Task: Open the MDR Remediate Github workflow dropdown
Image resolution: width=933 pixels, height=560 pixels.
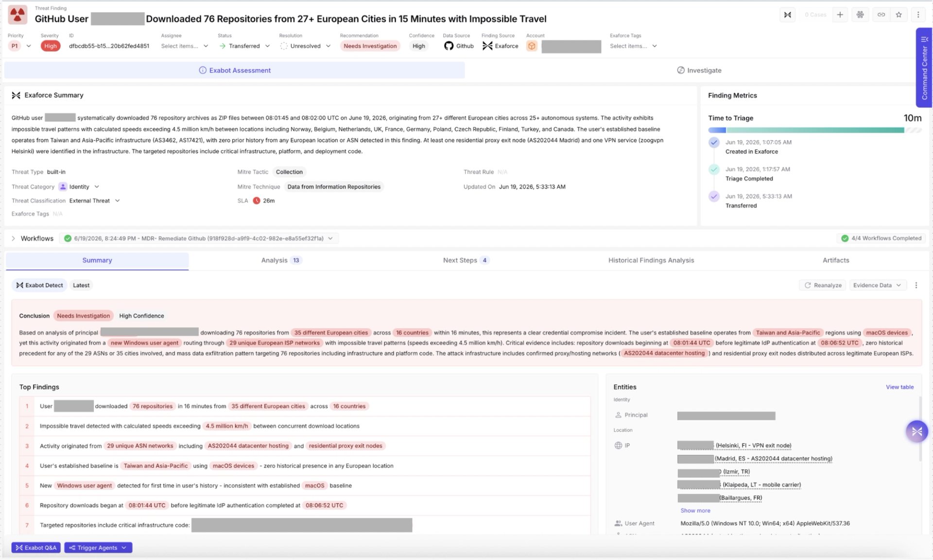Action: (199, 238)
